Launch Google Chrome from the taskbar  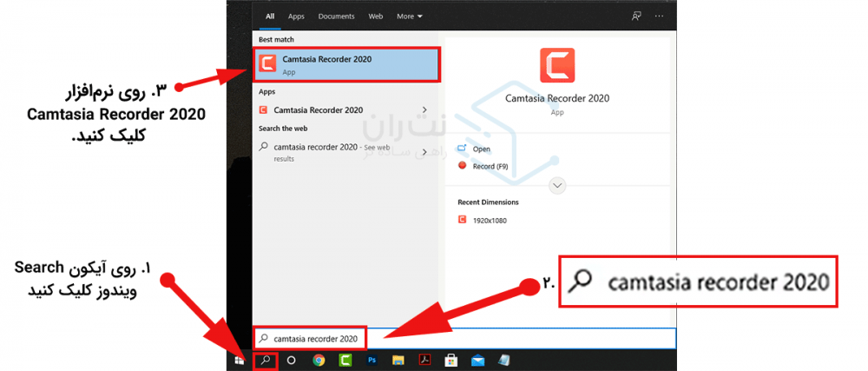(x=319, y=360)
